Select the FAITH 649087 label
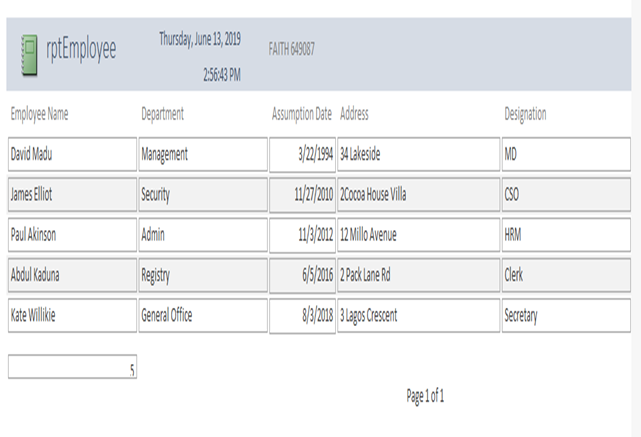641x437 pixels. [291, 49]
